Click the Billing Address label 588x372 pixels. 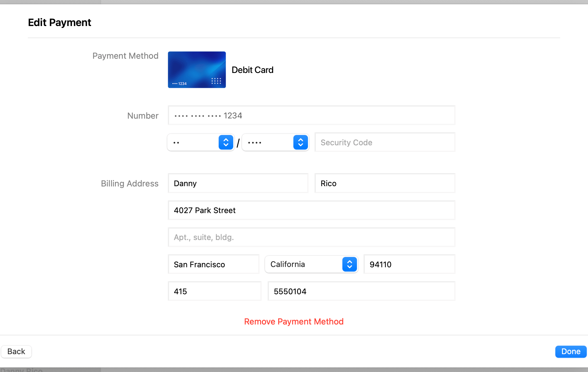pos(130,183)
